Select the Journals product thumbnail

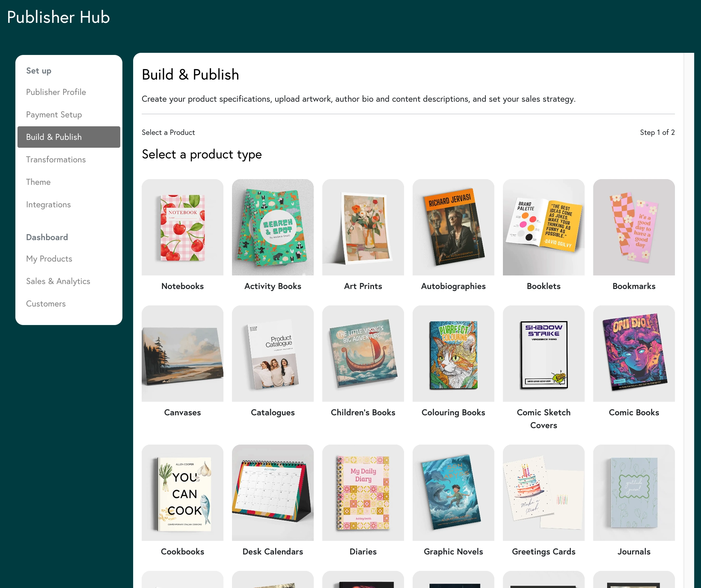[634, 493]
